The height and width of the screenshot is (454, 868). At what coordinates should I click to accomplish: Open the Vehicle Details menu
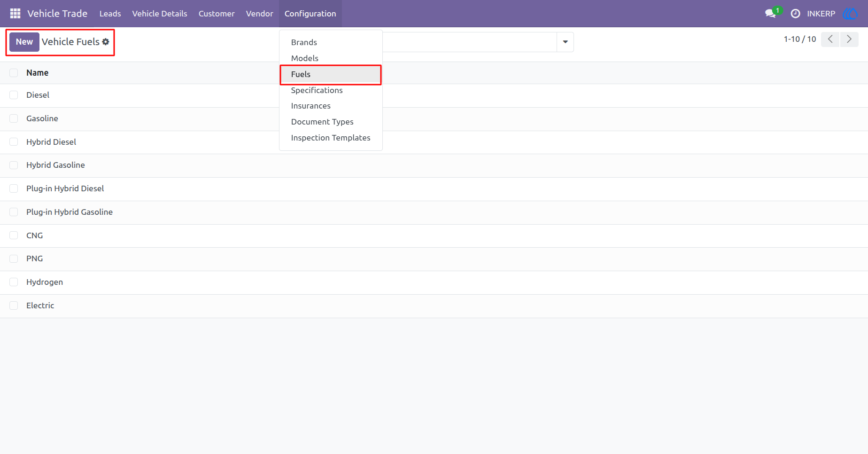(x=160, y=14)
